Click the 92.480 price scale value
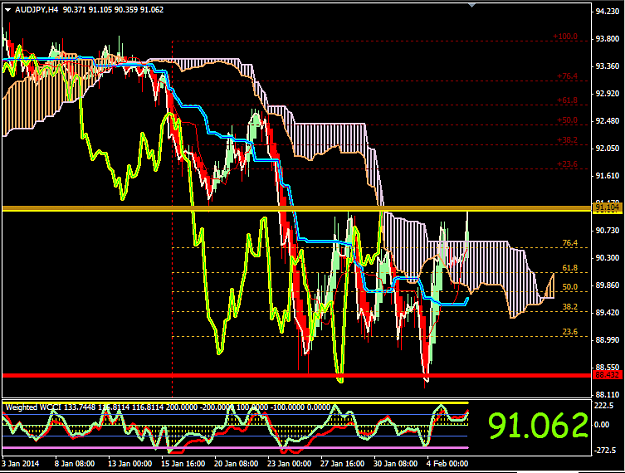This screenshot has height=473, width=625. pyautogui.click(x=607, y=121)
